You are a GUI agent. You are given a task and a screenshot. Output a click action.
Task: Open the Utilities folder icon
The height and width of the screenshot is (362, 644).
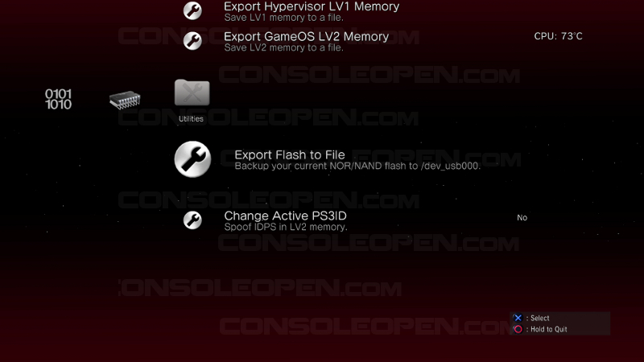pos(192,93)
